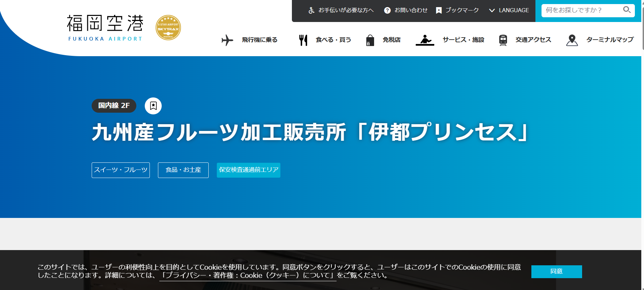Click the train transport access icon
644x290 pixels.
[503, 40]
